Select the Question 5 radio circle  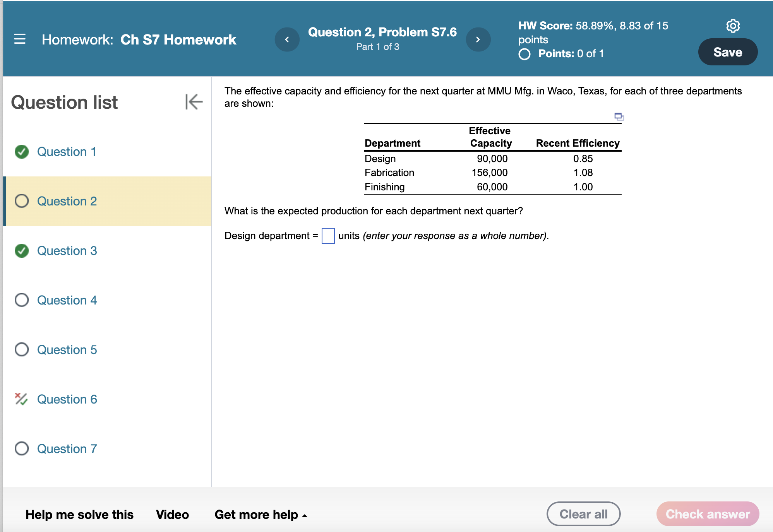(x=22, y=349)
